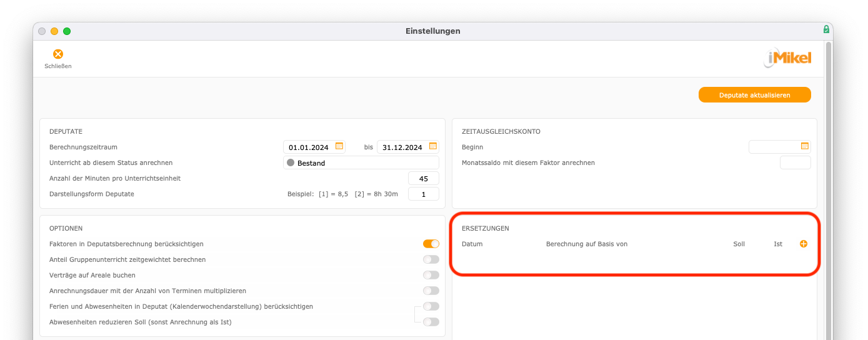Click the ERSETZUNGEN section heading
868x340 pixels.
(x=485, y=228)
